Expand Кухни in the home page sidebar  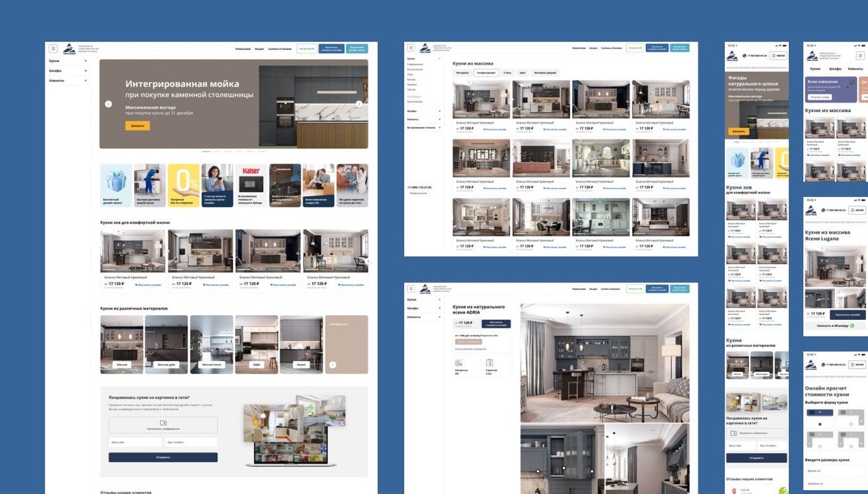point(86,61)
